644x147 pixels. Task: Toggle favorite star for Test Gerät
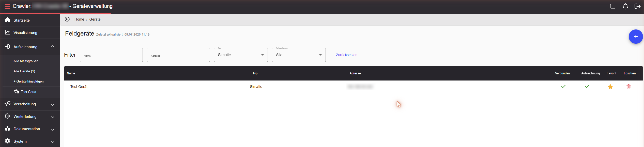tap(610, 87)
